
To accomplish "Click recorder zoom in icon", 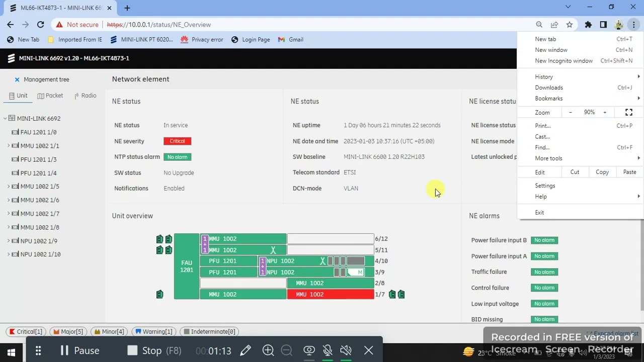I will click(x=268, y=350).
